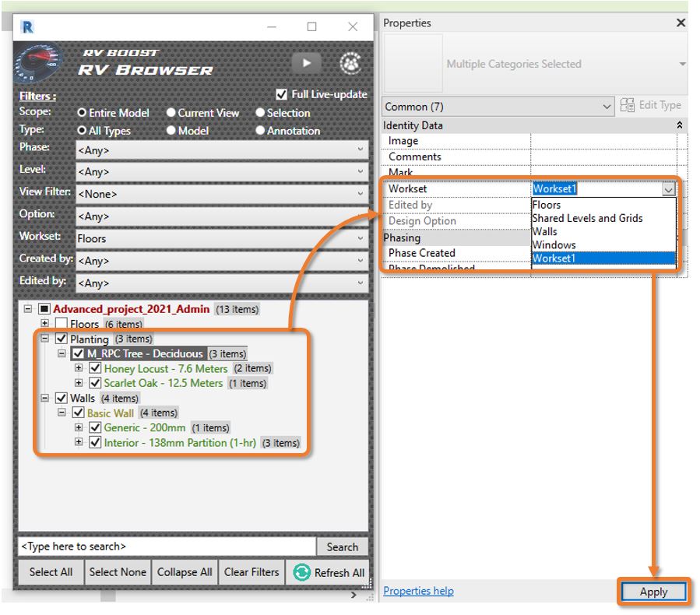Uncheck the Planting category checkbox
Screen dimensions: 700x615
pyautogui.click(x=62, y=339)
